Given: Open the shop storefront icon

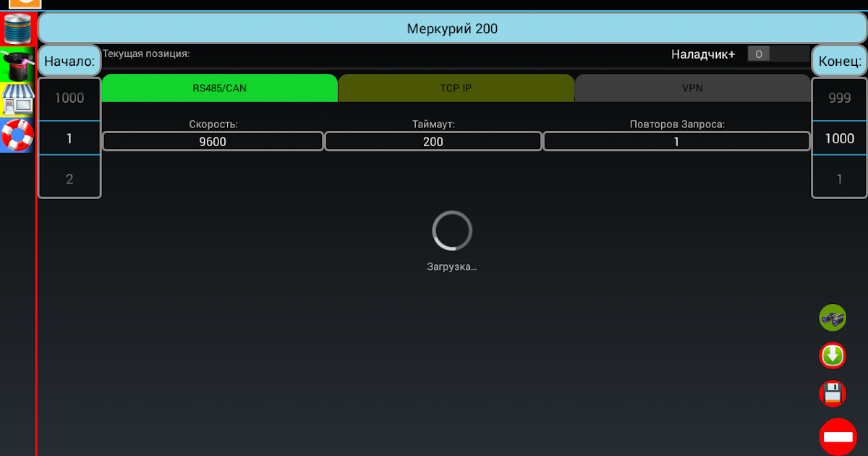Looking at the screenshot, I should [x=17, y=100].
